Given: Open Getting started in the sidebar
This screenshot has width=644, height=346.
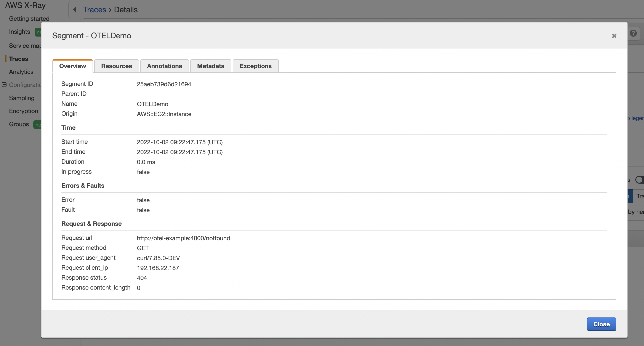Looking at the screenshot, I should coord(29,19).
